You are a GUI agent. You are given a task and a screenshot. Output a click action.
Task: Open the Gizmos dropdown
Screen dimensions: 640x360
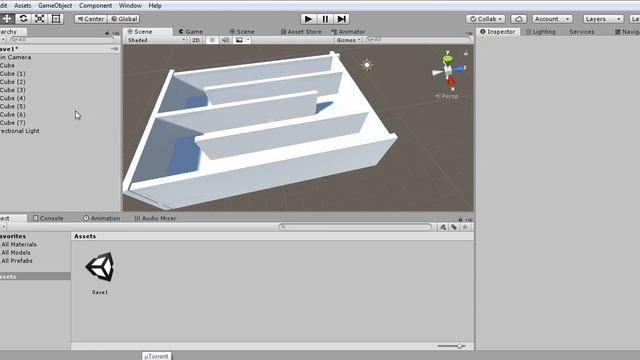pyautogui.click(x=348, y=40)
